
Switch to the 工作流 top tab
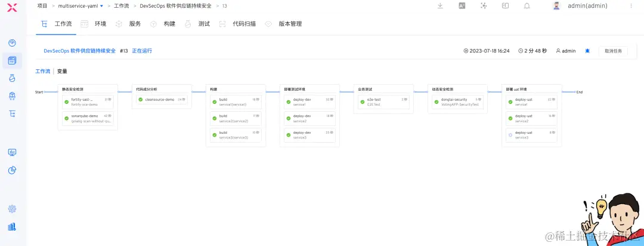coord(63,24)
